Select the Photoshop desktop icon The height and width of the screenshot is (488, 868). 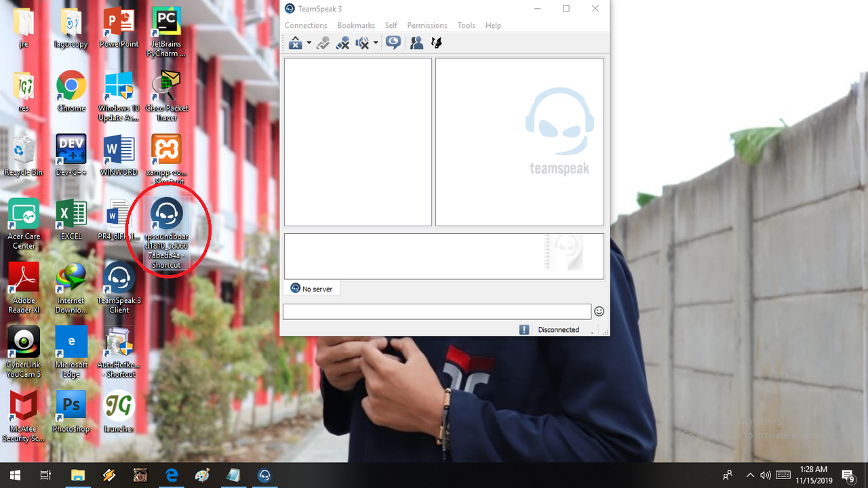[71, 411]
